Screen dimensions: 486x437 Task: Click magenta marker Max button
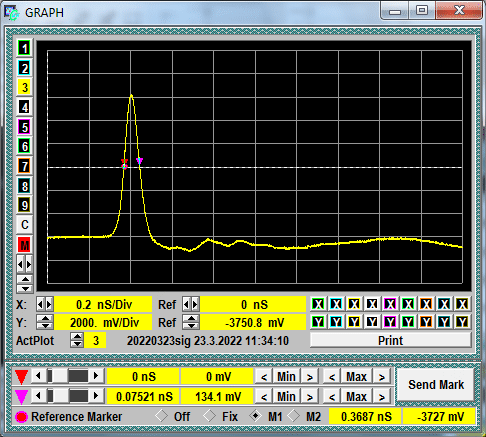(x=356, y=397)
